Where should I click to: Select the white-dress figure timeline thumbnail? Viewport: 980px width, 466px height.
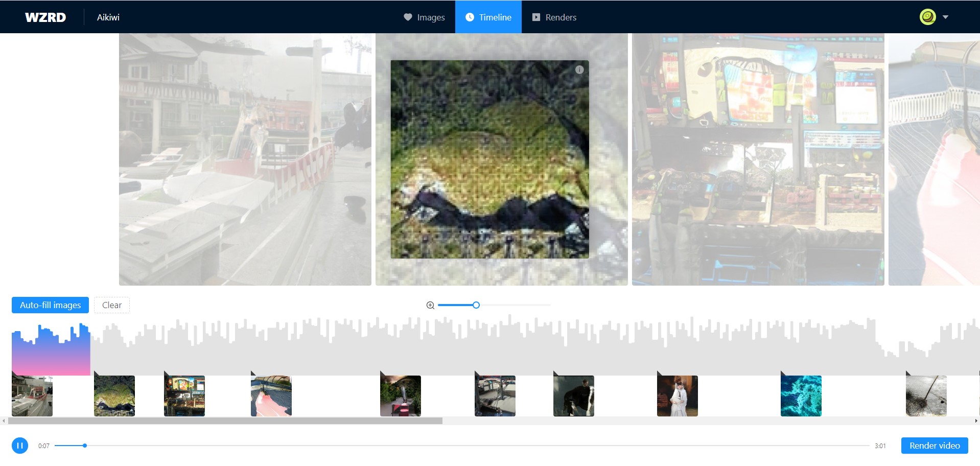tap(678, 396)
